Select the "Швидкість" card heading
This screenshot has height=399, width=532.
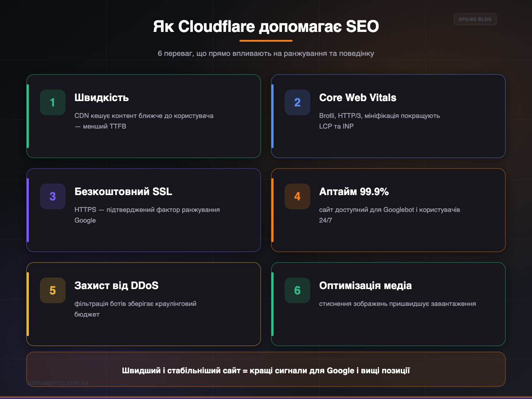(102, 98)
